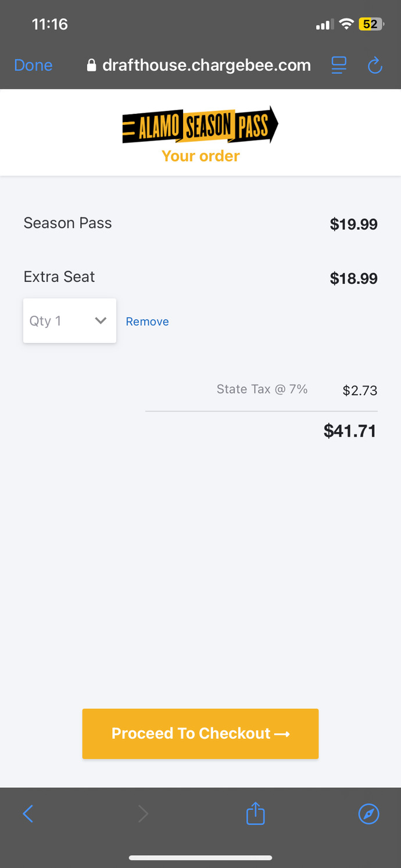Remove the Extra Seat item
The width and height of the screenshot is (401, 868).
coord(147,322)
